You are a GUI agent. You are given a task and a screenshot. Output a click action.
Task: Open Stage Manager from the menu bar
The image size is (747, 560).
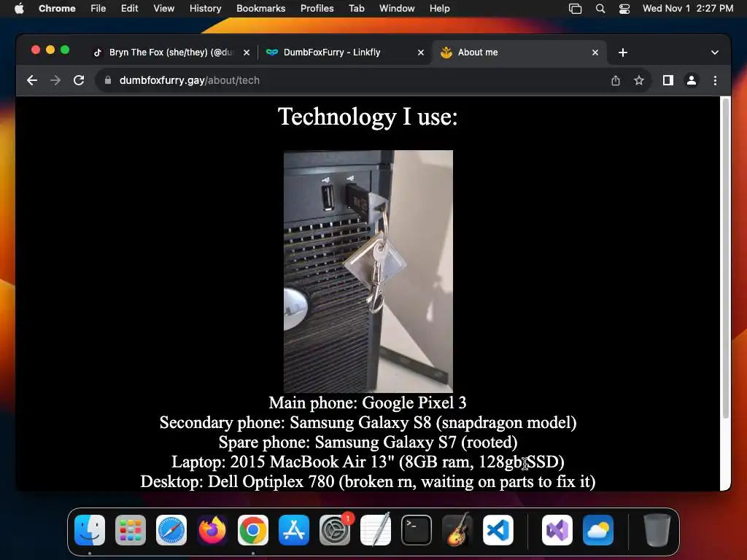(575, 9)
